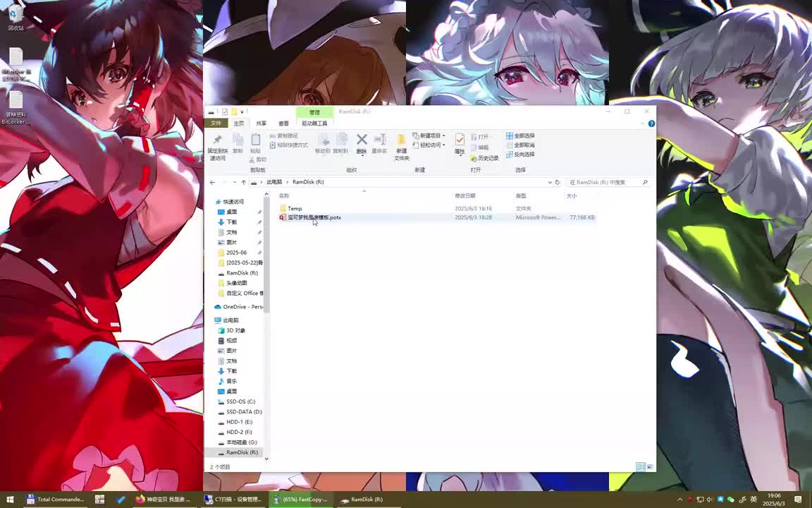Choose Paste shortcut (粘贴快捷方式)
This screenshot has width=812, height=508.
click(288, 145)
